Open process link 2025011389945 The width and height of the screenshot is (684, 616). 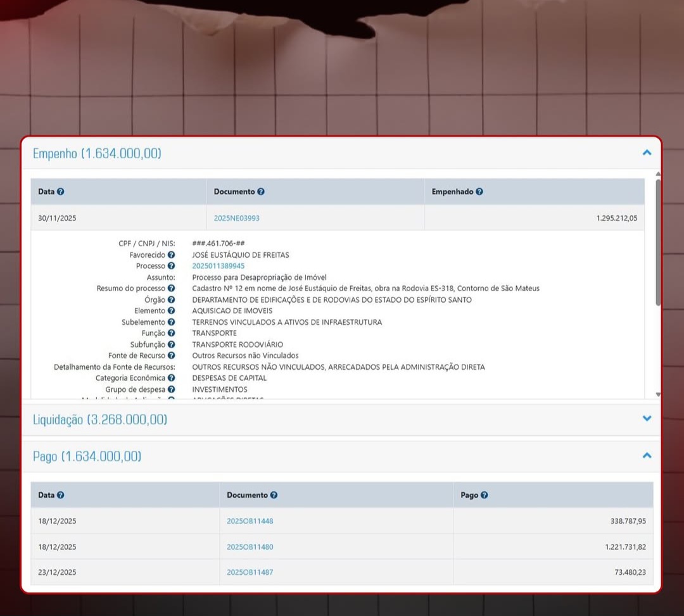pos(218,267)
